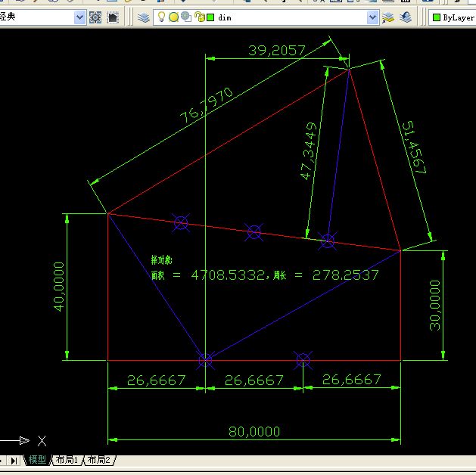Expand the 经典 workspace dropdown arrow
The width and height of the screenshot is (476, 475).
[x=79, y=17]
